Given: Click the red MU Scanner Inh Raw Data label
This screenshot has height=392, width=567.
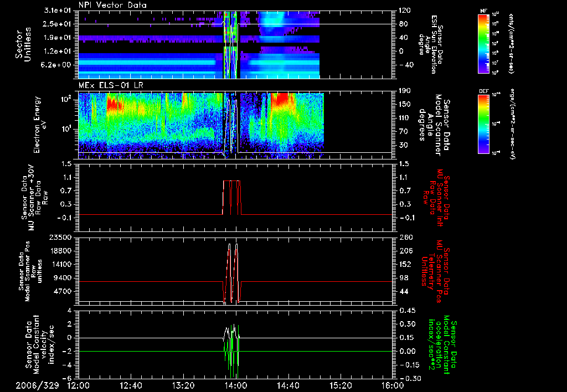Looking at the screenshot, I should click(436, 198).
